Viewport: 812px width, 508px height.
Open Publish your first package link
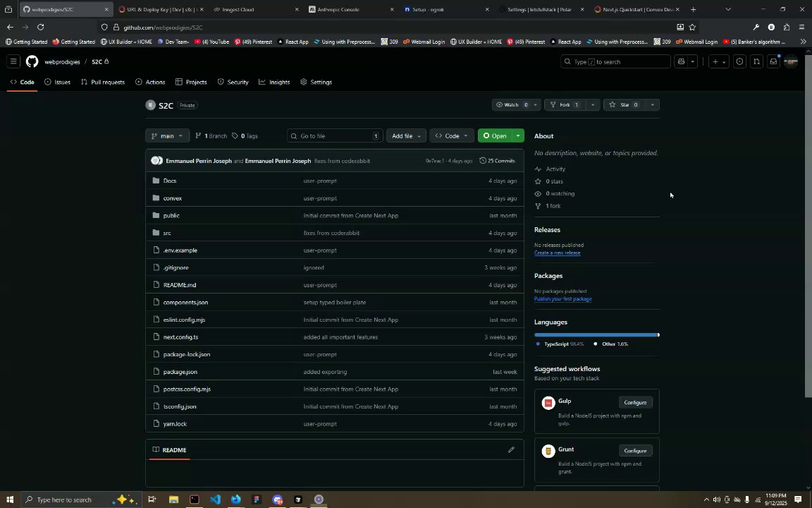click(563, 299)
